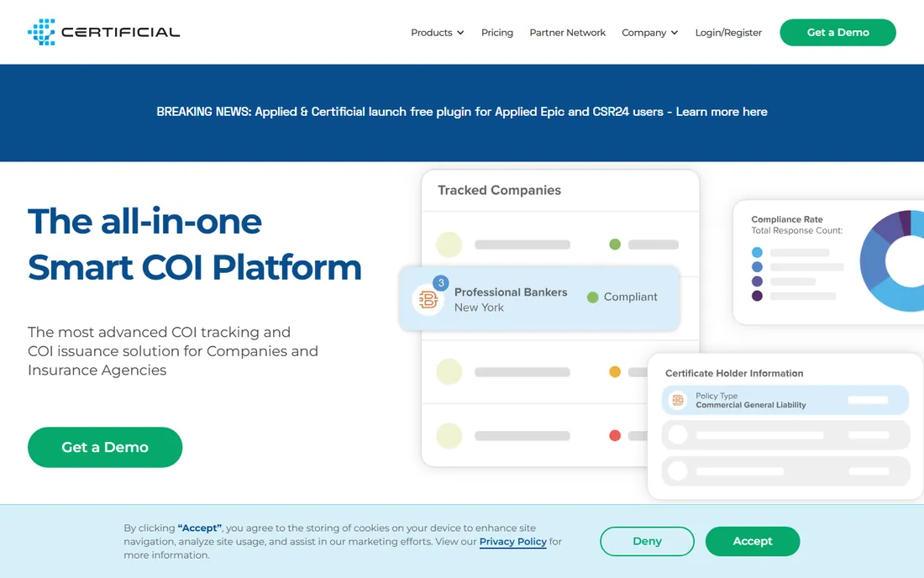Click the hero headline The all-in-one Smart COI Platform
924x578 pixels.
tap(195, 244)
